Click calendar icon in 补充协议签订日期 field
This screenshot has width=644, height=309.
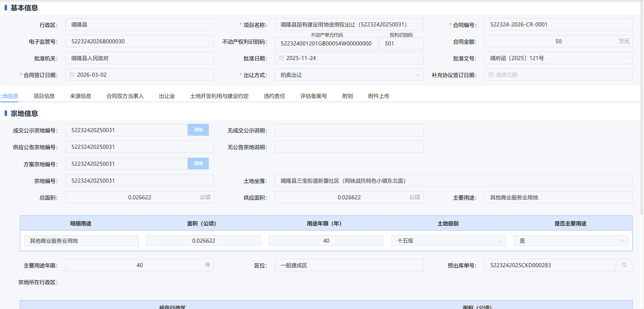coord(491,75)
